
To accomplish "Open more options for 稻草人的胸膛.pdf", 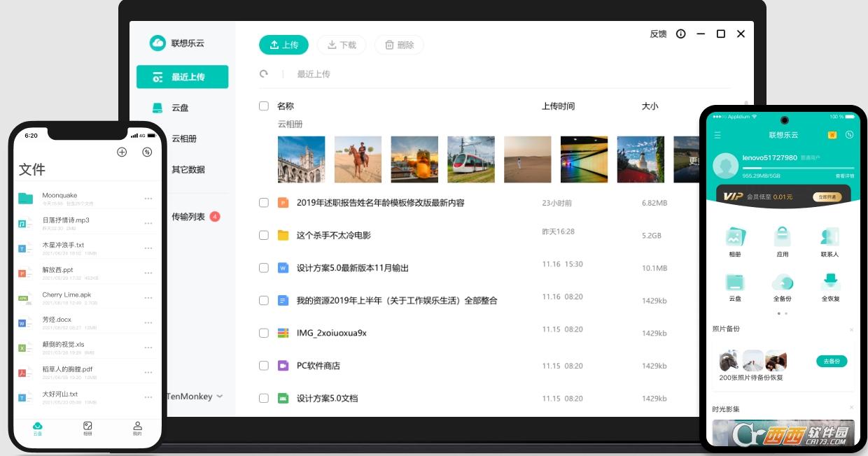I will click(x=148, y=372).
